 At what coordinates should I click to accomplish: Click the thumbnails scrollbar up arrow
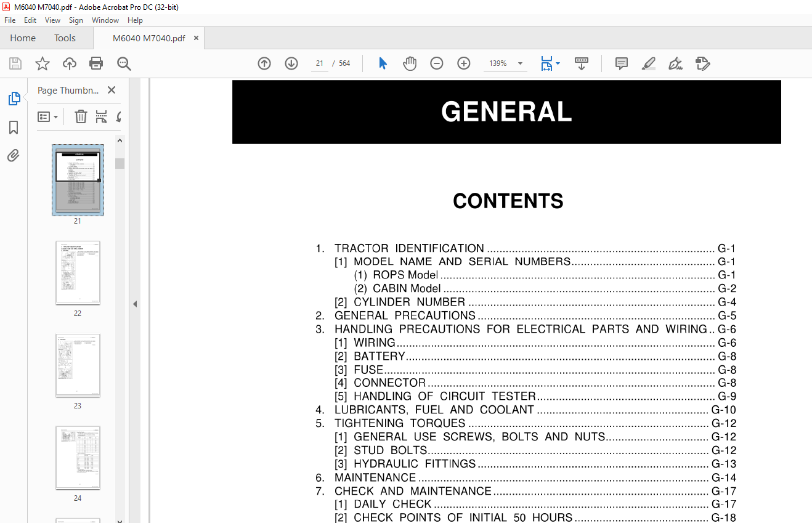tap(120, 140)
